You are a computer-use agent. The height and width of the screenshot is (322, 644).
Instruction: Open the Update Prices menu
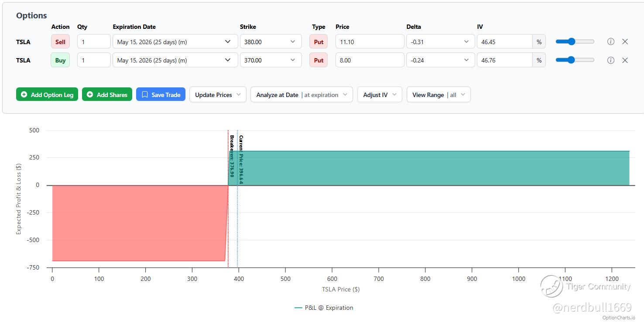click(x=218, y=94)
